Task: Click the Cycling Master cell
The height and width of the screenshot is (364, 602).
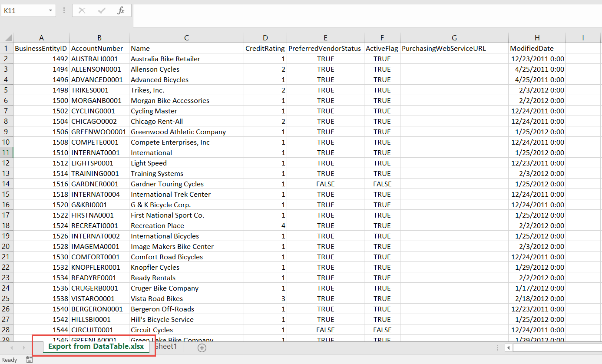Action: point(186,111)
